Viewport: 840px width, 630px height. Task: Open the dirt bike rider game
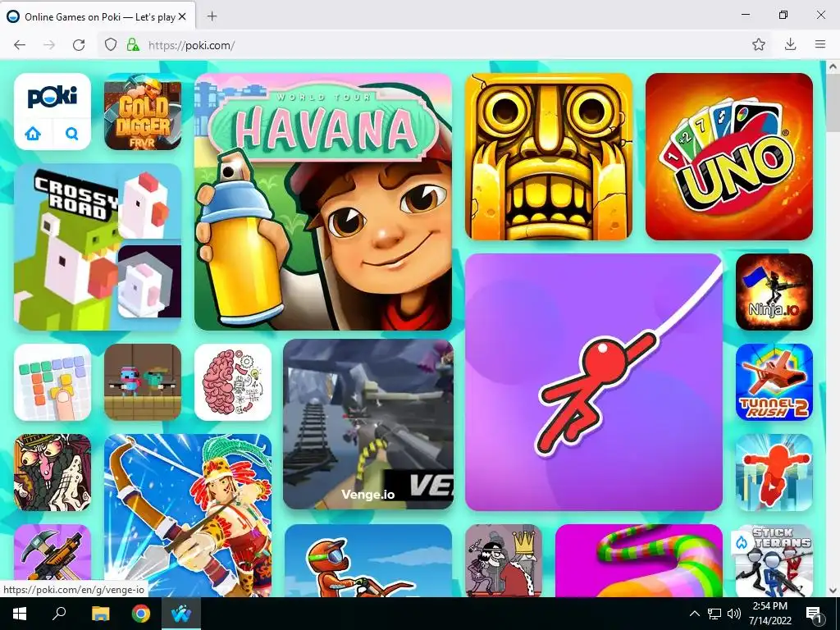[368, 560]
